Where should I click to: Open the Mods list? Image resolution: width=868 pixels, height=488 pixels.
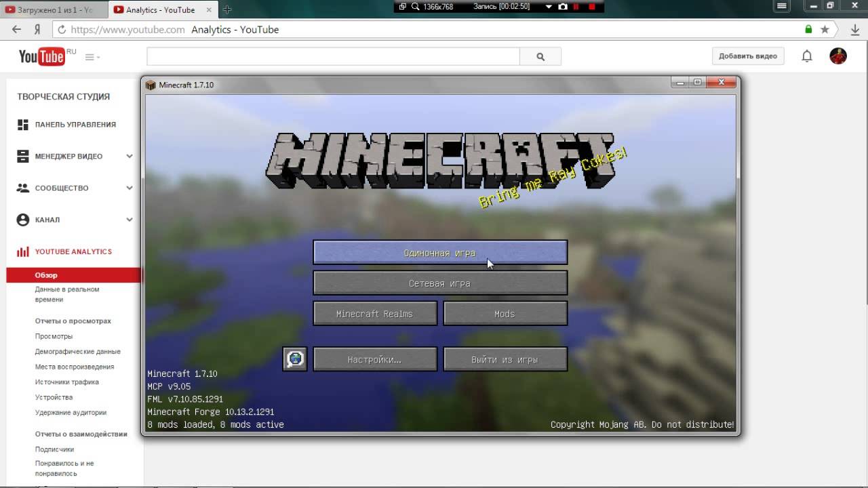click(x=505, y=314)
